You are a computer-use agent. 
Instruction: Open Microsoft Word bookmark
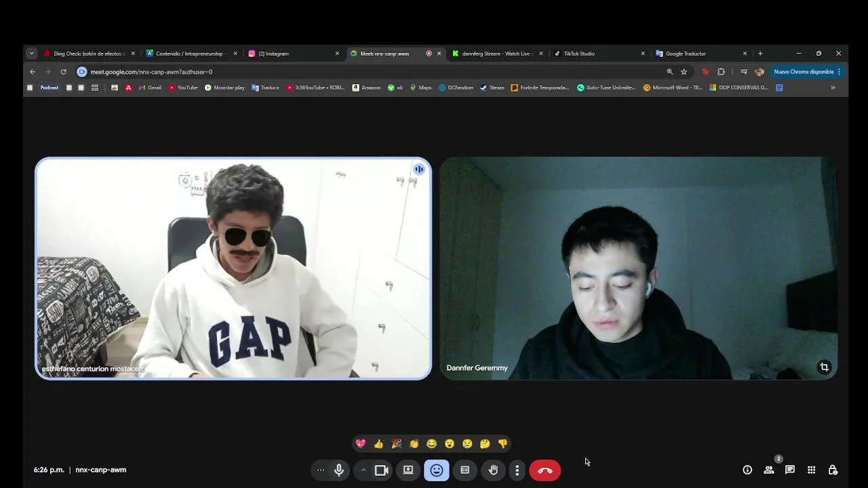(673, 87)
